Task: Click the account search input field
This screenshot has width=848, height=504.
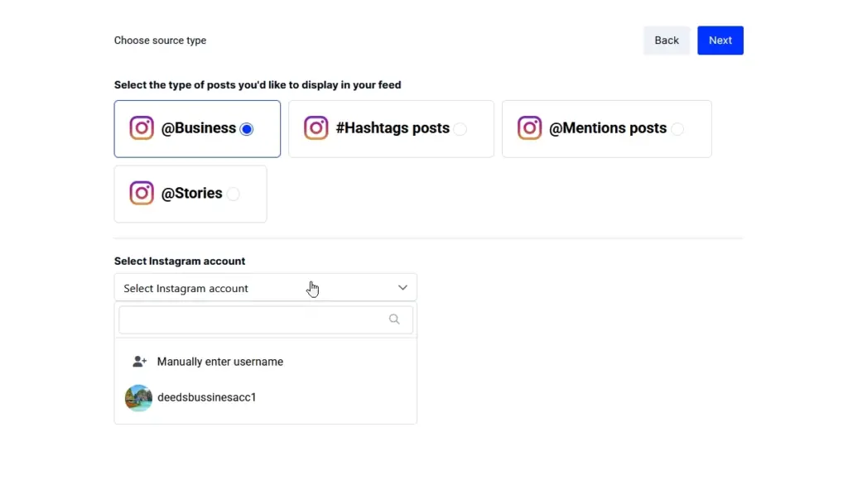Action: [266, 319]
